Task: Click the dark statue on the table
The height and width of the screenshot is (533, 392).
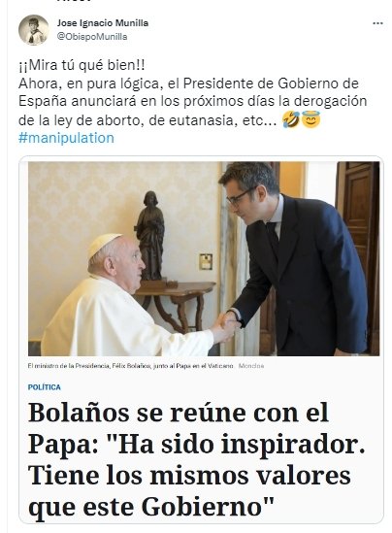Action: [149, 236]
